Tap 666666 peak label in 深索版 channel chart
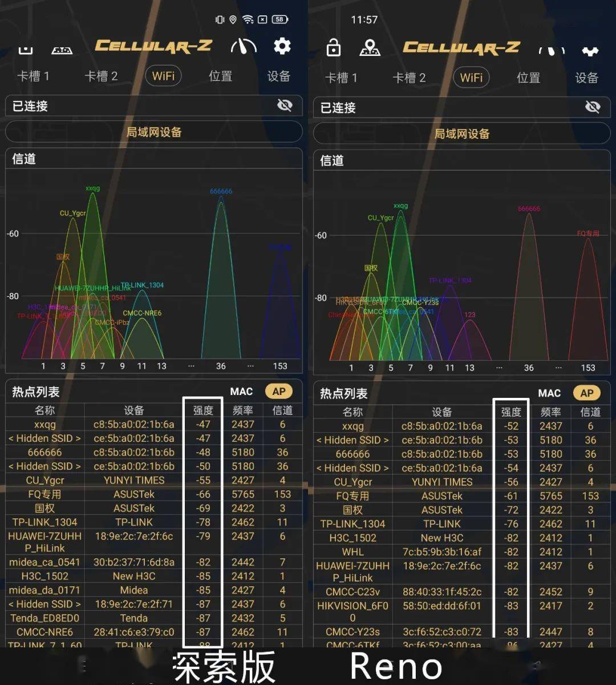 pos(221,191)
